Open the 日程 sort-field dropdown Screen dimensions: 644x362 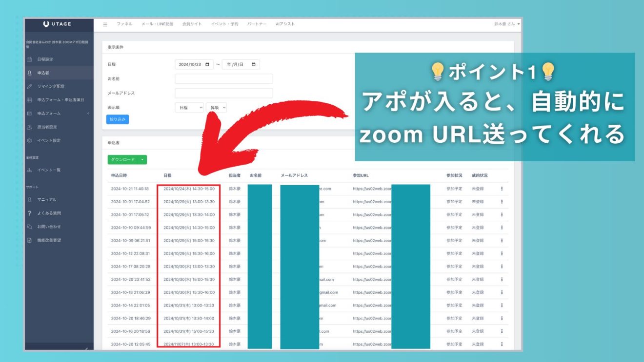(189, 107)
